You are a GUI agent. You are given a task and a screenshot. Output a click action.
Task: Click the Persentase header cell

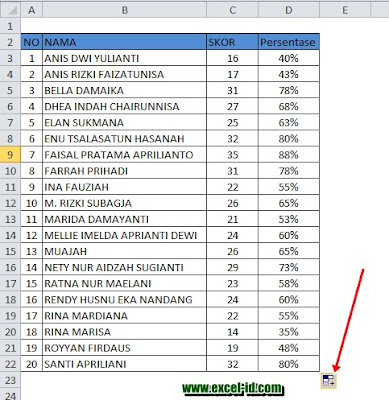click(x=289, y=42)
